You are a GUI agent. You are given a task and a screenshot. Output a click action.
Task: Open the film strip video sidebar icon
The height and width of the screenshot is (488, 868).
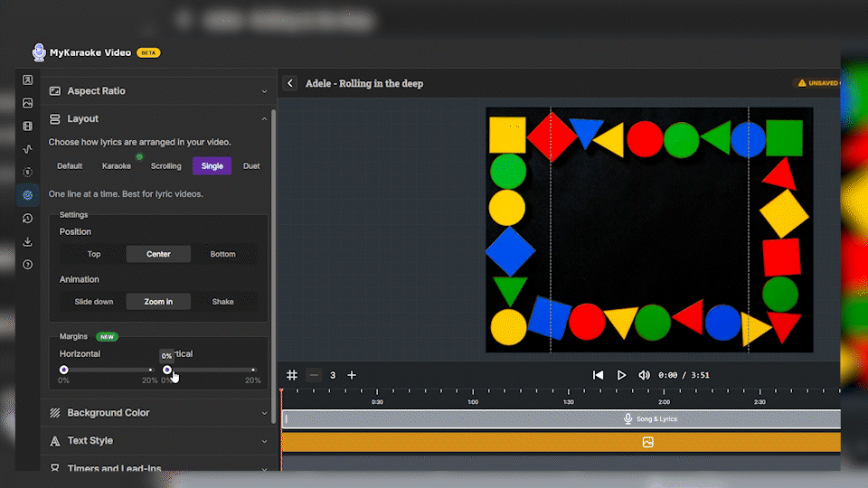click(x=28, y=127)
